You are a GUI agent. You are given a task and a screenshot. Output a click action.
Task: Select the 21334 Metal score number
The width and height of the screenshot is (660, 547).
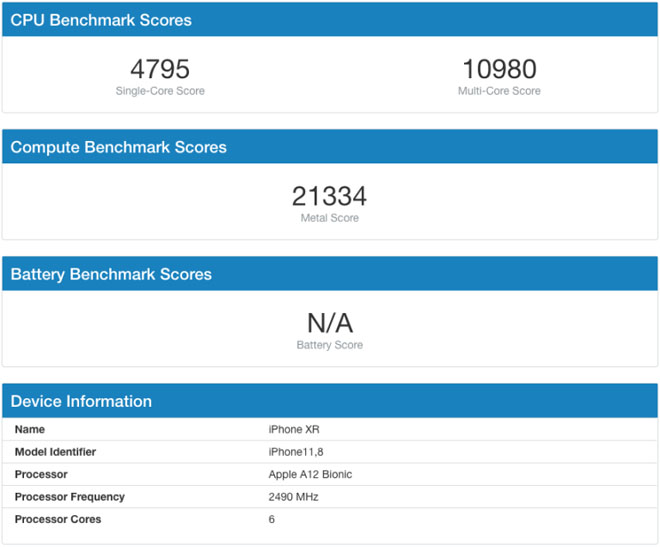click(x=329, y=196)
